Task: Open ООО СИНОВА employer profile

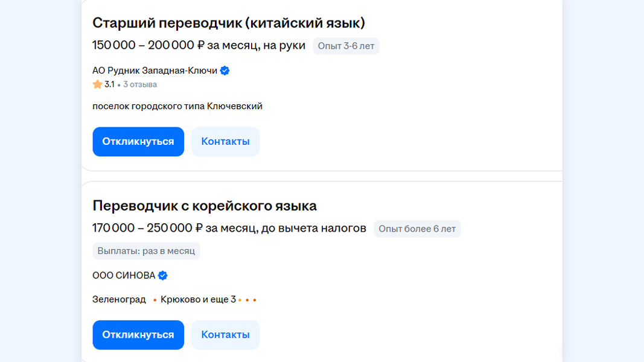Action: point(124,276)
